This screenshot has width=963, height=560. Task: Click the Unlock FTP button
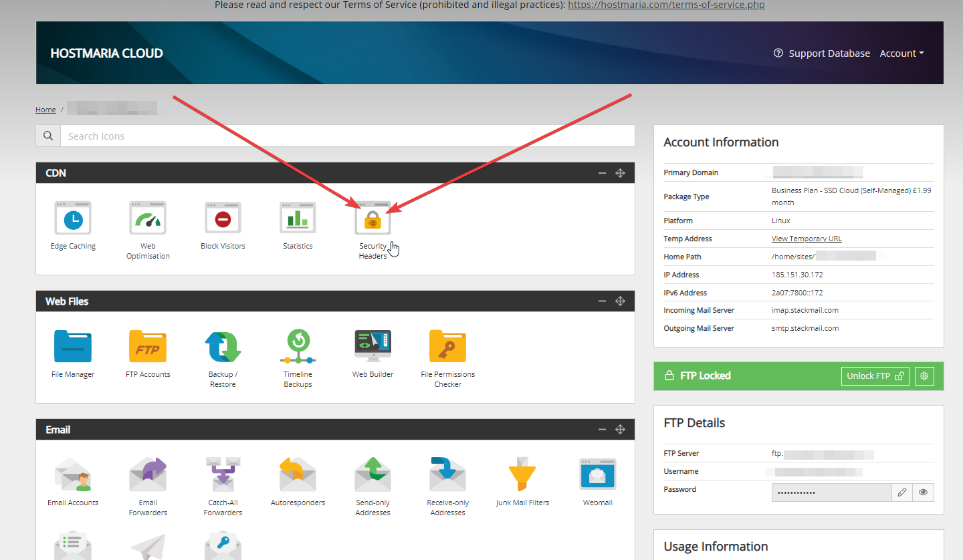(875, 376)
